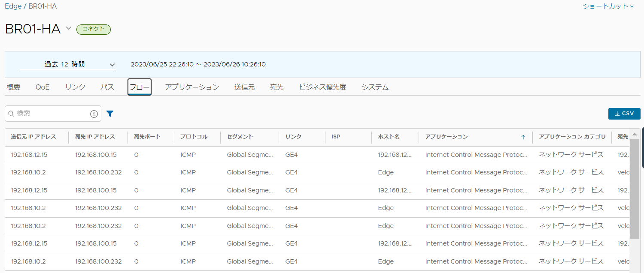The width and height of the screenshot is (644, 273).
Task: Click the BR01-HA page title
Action: [33, 29]
